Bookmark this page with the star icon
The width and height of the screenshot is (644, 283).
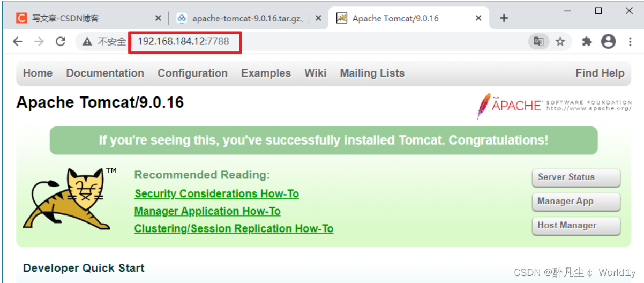tap(560, 41)
